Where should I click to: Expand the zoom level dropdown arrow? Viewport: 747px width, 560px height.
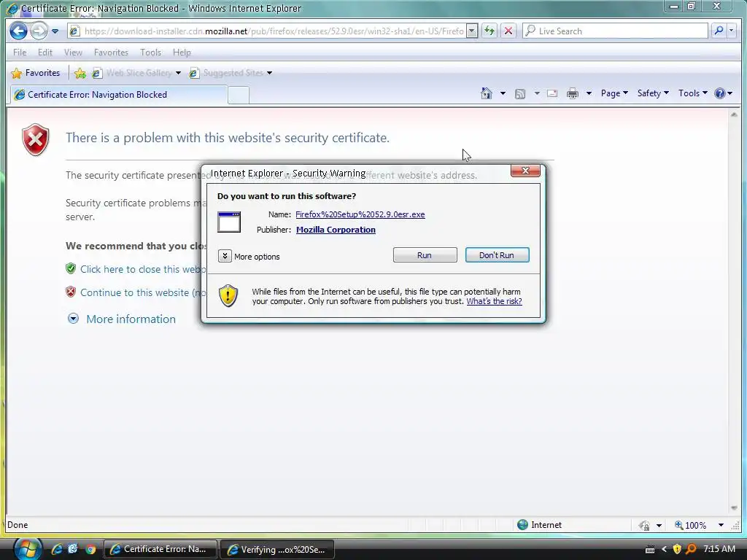(721, 525)
